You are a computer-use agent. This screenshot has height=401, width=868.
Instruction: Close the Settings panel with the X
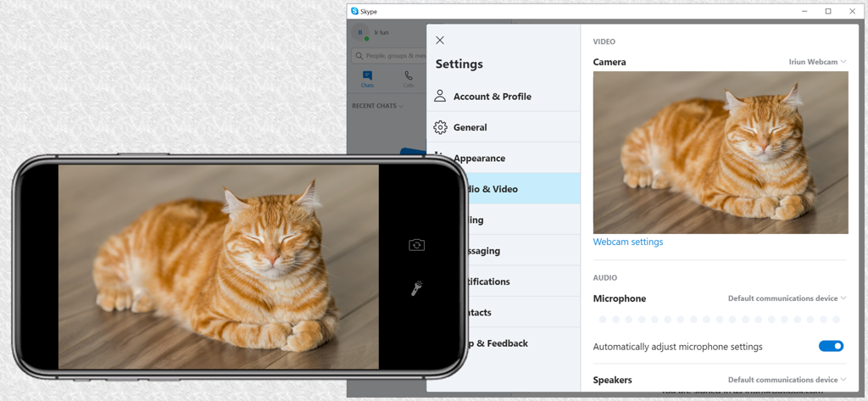440,40
